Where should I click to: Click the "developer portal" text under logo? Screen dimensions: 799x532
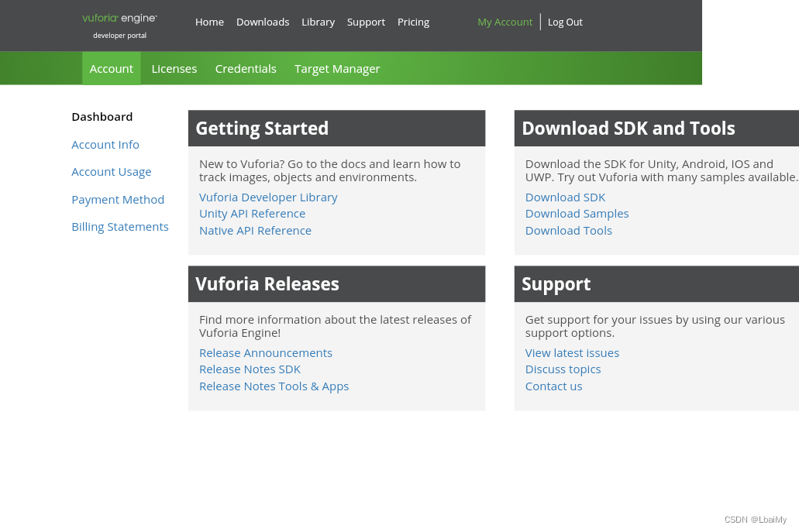pos(120,36)
